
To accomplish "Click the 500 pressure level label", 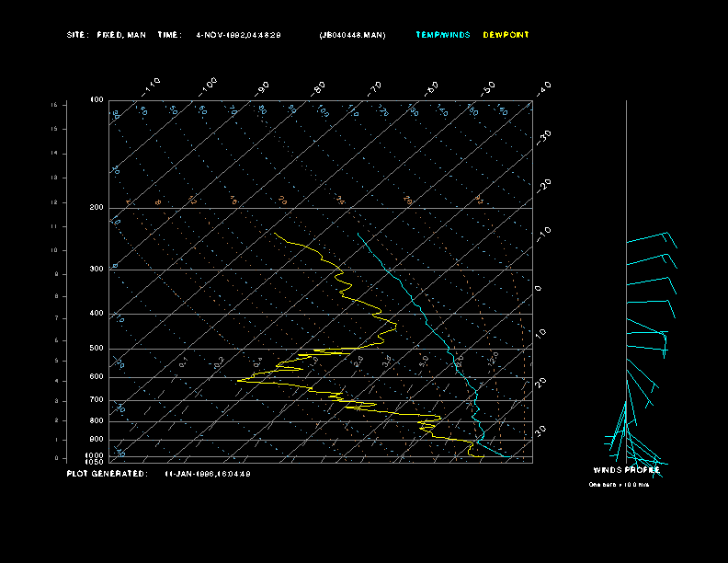I will 97,348.
